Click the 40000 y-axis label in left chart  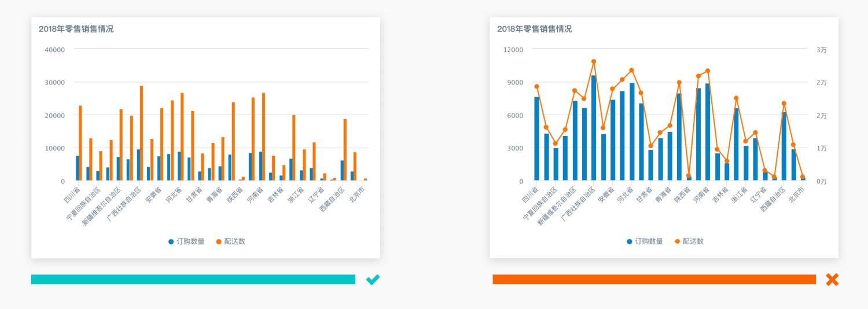55,50
